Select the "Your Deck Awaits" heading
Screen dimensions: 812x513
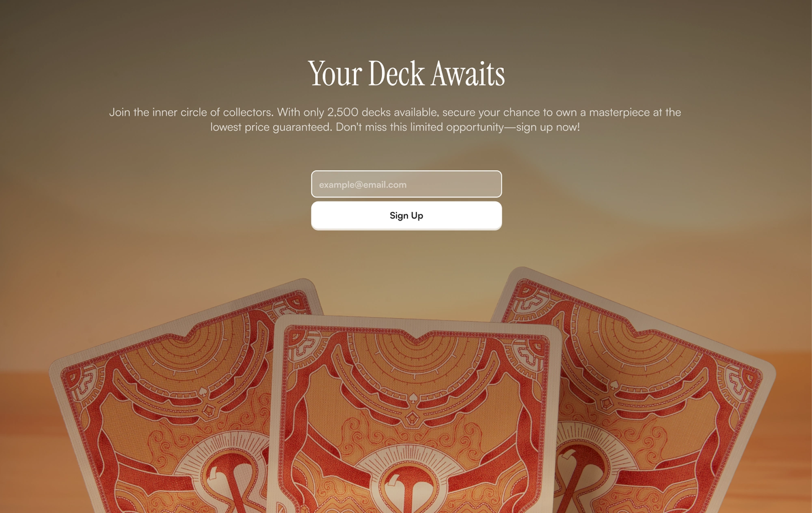[406, 73]
